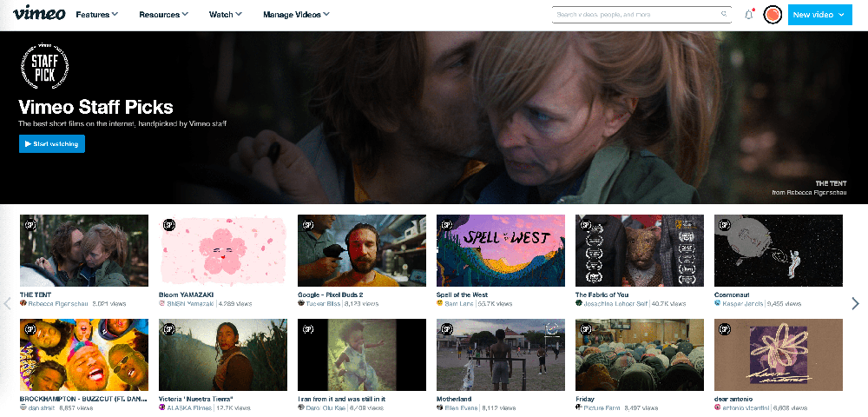868x417 pixels.
Task: Open the Motherland title link
Action: click(454, 399)
